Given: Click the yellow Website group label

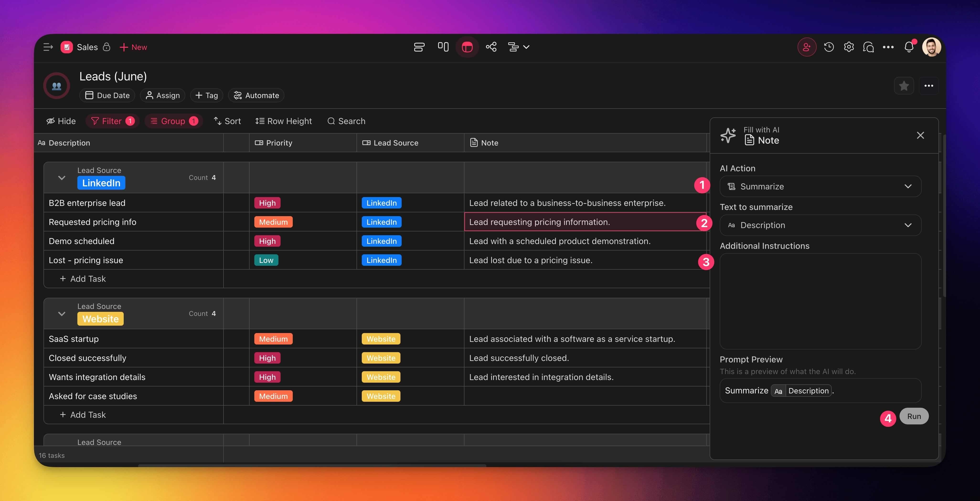Looking at the screenshot, I should click(101, 319).
